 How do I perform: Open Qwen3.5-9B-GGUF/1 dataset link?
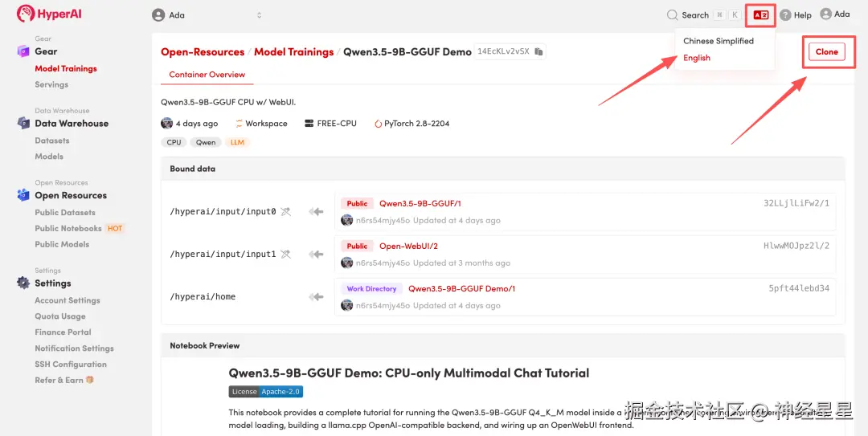420,204
